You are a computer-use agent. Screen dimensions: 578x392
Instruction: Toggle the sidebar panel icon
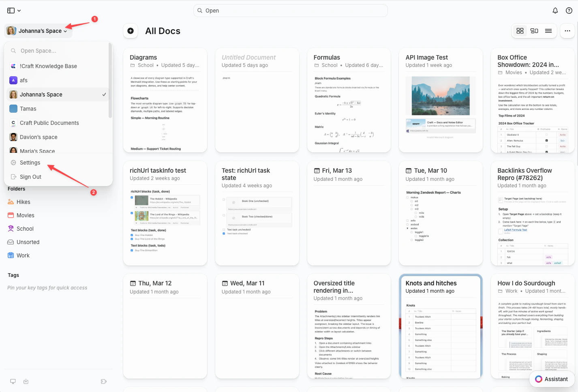tap(11, 11)
